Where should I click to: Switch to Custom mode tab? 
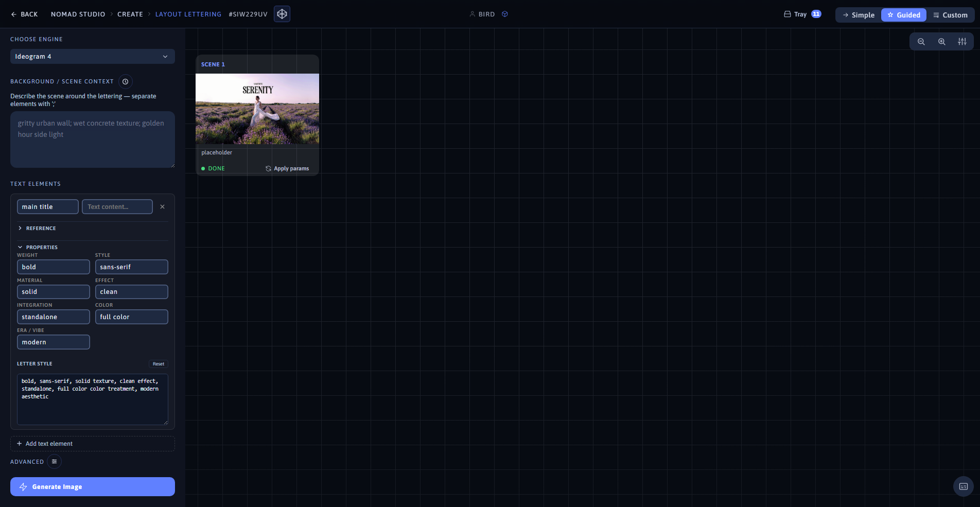[x=950, y=15]
